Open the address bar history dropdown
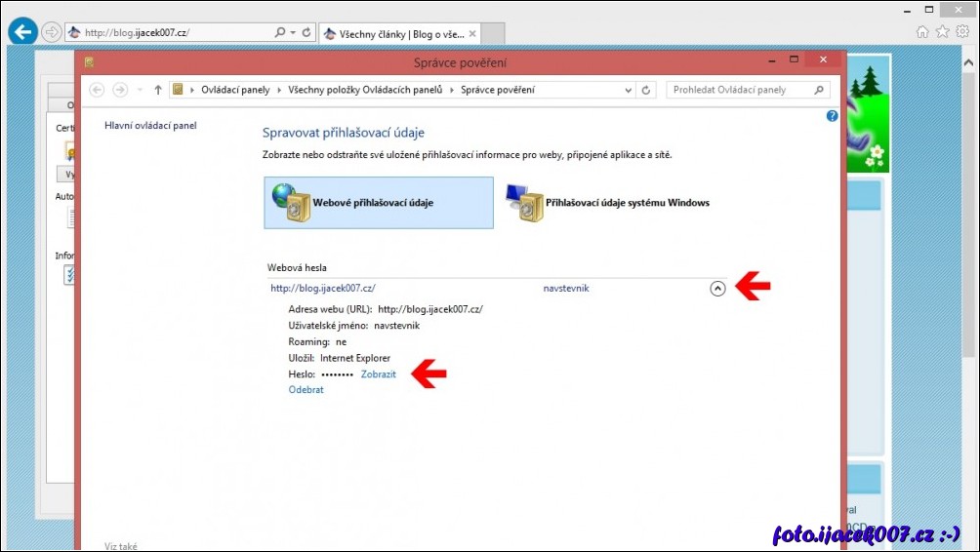The height and width of the screenshot is (552, 980). point(629,90)
